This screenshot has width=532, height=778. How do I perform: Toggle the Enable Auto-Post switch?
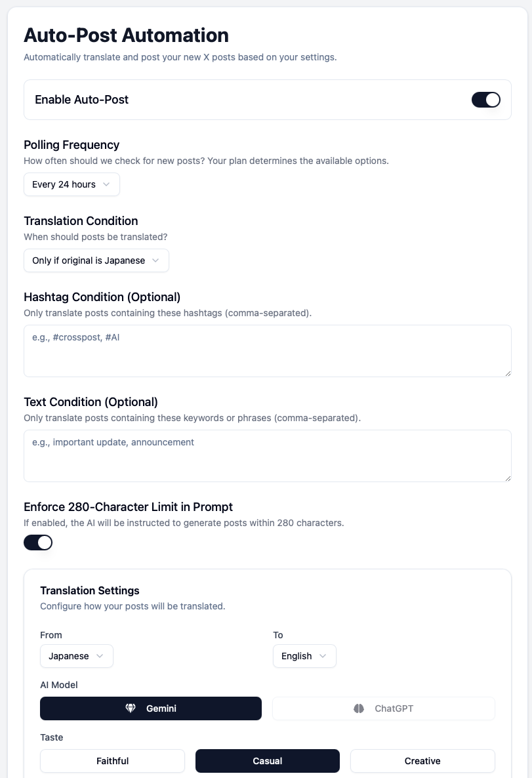click(486, 100)
